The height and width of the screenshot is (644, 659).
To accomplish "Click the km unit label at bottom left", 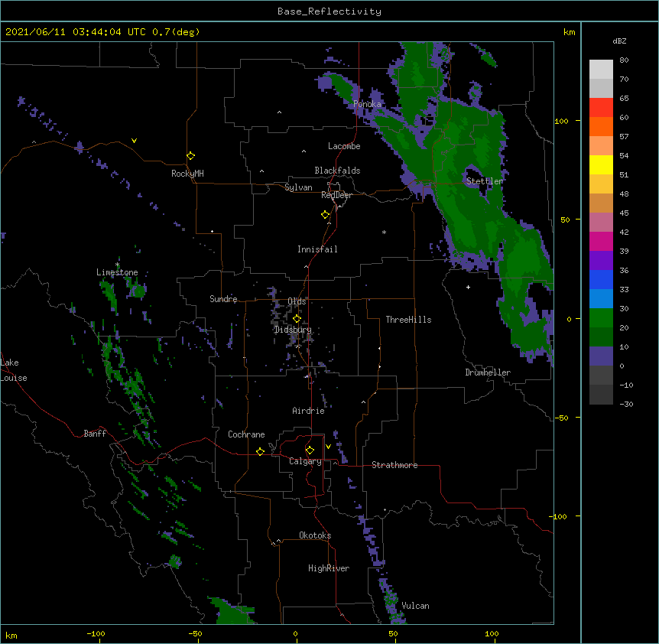I will click(x=11, y=636).
